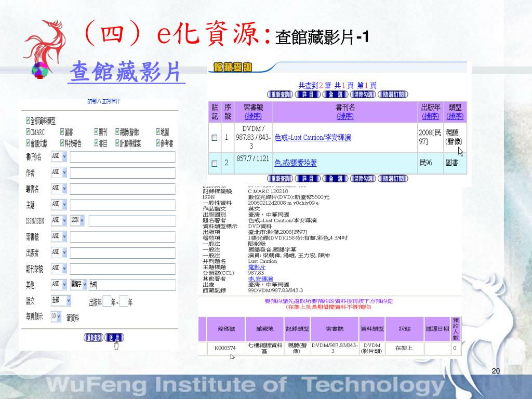This screenshot has height=399, width=532.
Task: Sort by 出版年 using its 排序 link
Action: click(431, 116)
